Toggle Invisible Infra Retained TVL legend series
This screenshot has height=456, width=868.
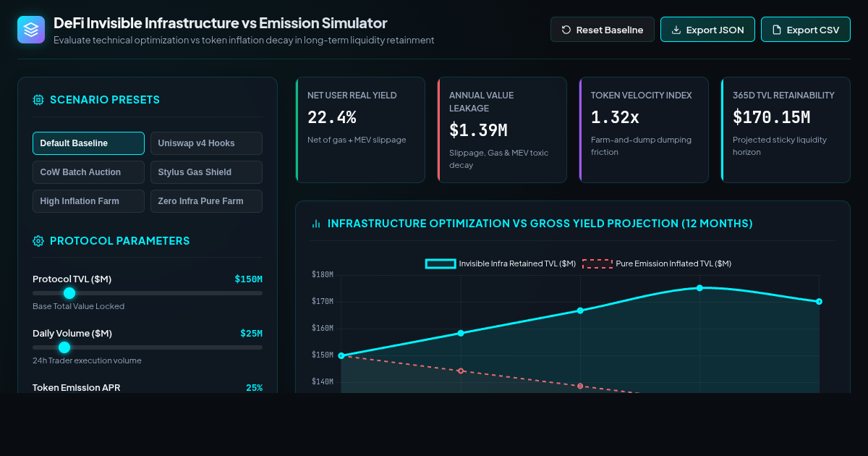[x=501, y=263]
